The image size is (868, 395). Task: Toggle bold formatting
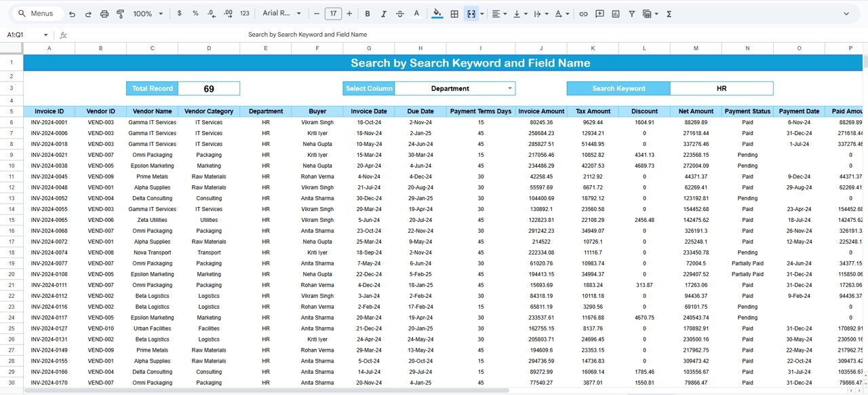[368, 14]
